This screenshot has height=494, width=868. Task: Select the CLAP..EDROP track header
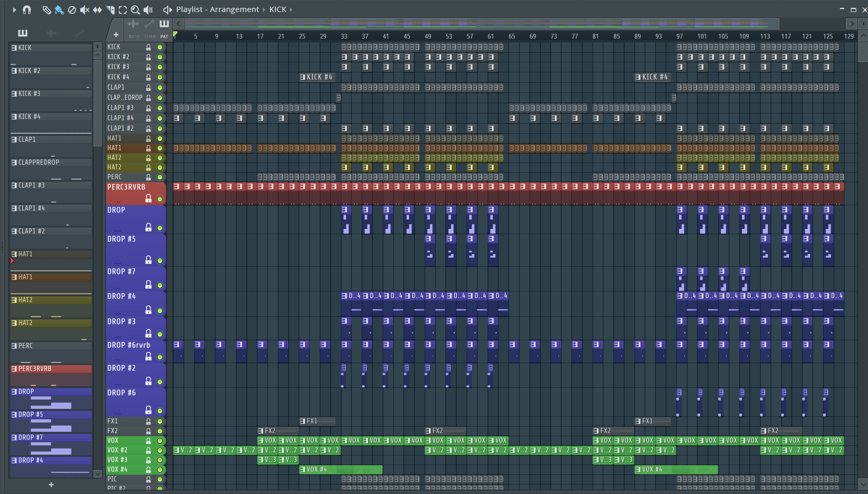click(136, 98)
